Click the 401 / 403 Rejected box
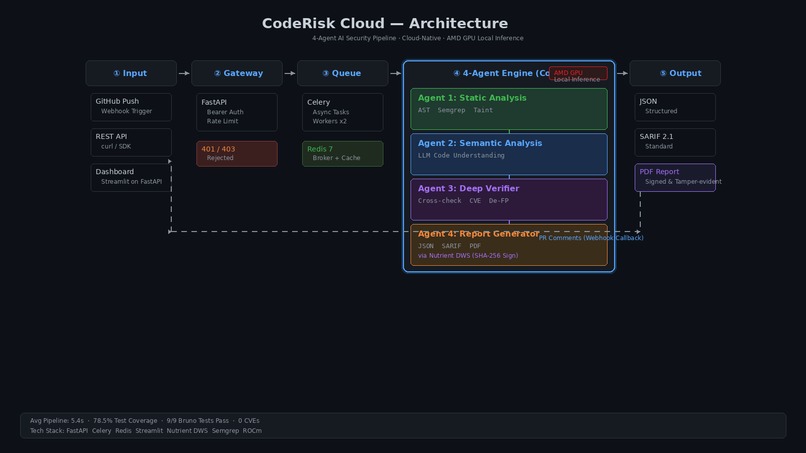The height and width of the screenshot is (453, 806). click(x=237, y=154)
